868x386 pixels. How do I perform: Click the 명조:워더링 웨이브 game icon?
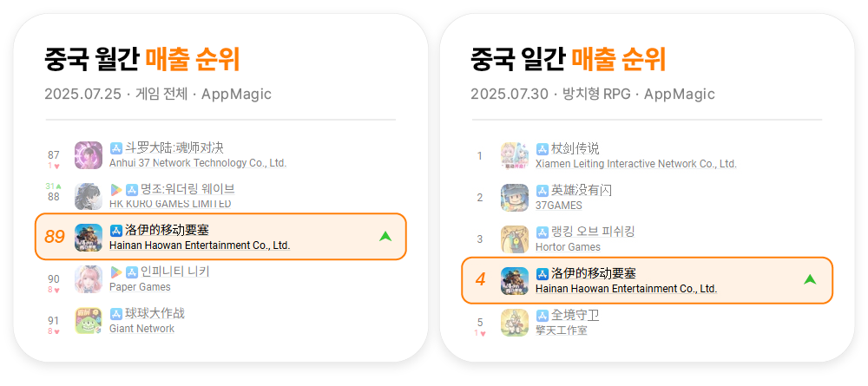pos(89,196)
